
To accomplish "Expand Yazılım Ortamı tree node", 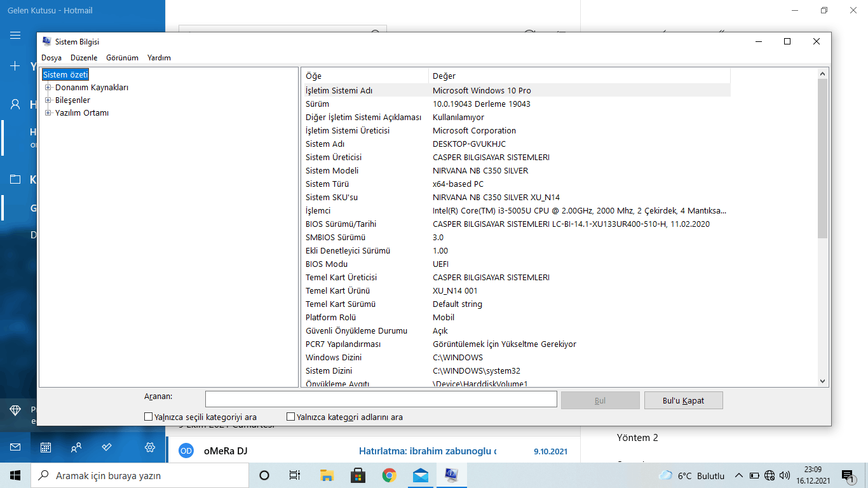I will click(48, 113).
